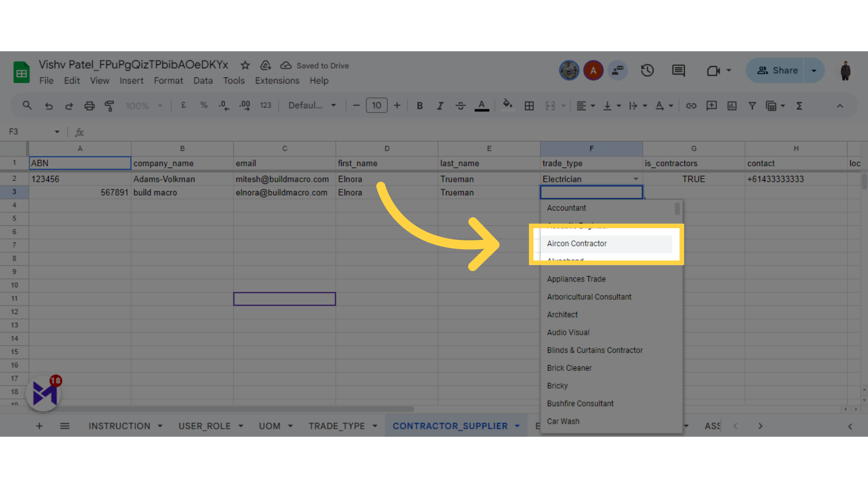This screenshot has height=488, width=868.
Task: Click the comments panel icon
Action: coord(679,71)
